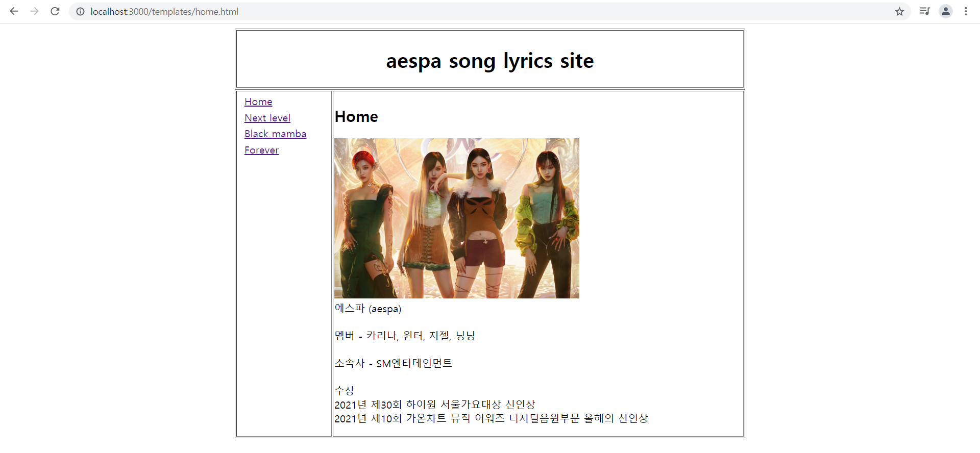Open the media control icon in toolbar
The height and width of the screenshot is (453, 980).
pos(925,11)
